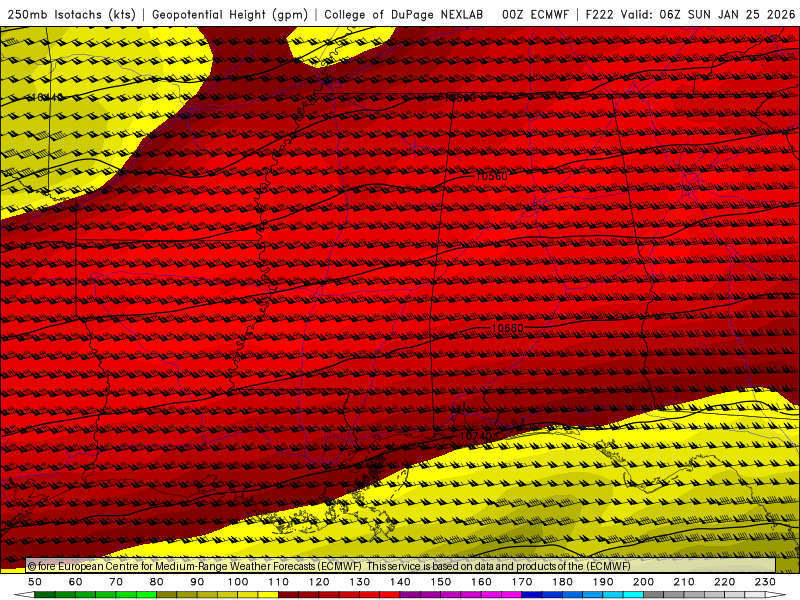
Task: Click the 10680 height contour label
Action: tap(507, 328)
